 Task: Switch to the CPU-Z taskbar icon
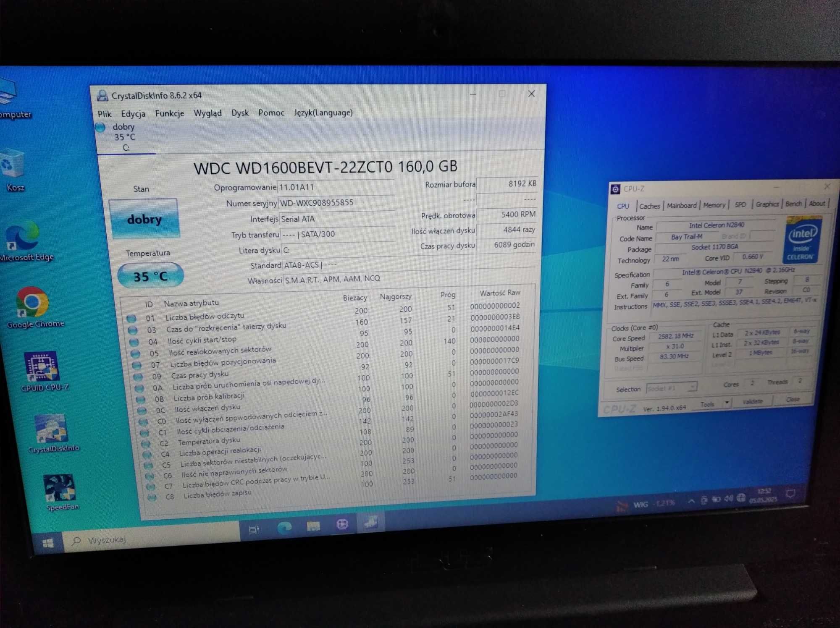tap(342, 524)
